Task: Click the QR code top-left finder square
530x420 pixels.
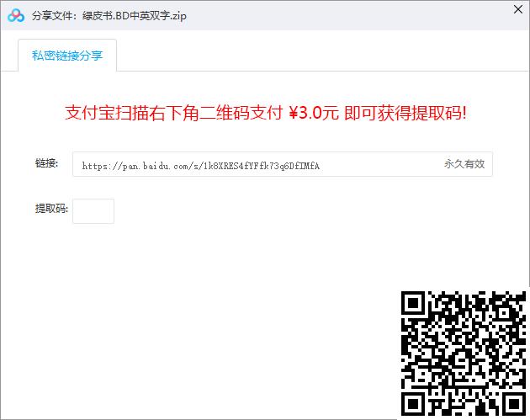Action: (413, 303)
